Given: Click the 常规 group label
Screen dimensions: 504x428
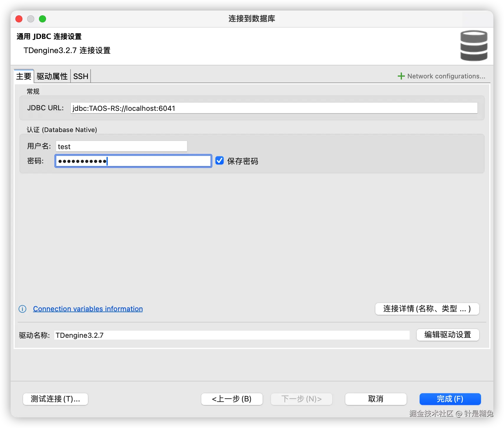Looking at the screenshot, I should coord(33,91).
